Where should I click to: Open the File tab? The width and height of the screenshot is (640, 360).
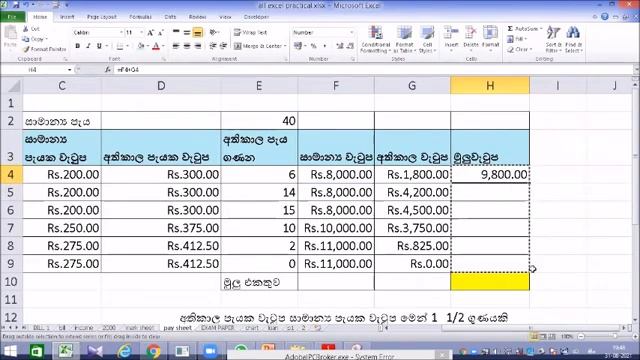12,17
